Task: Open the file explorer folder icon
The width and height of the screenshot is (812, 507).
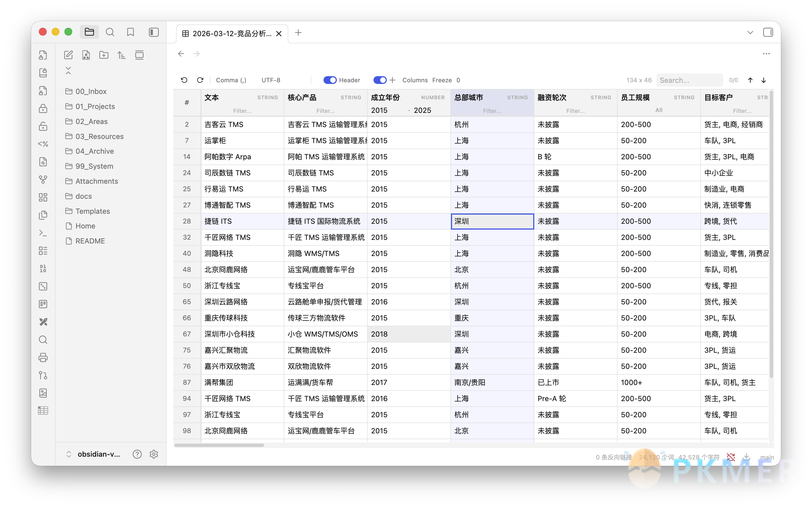Action: [89, 32]
